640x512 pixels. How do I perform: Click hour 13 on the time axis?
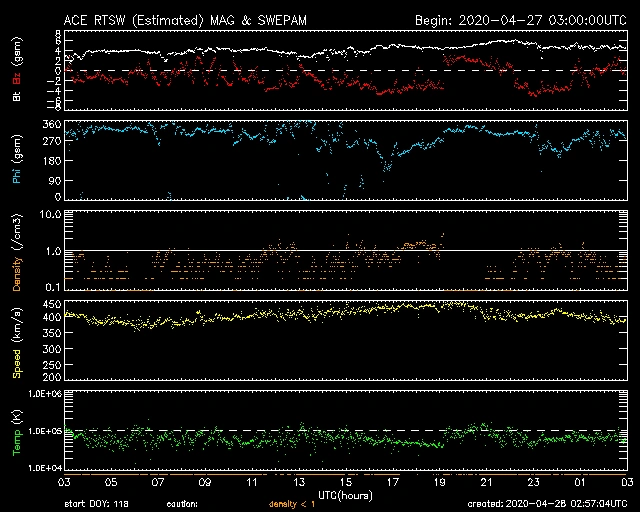(299, 482)
